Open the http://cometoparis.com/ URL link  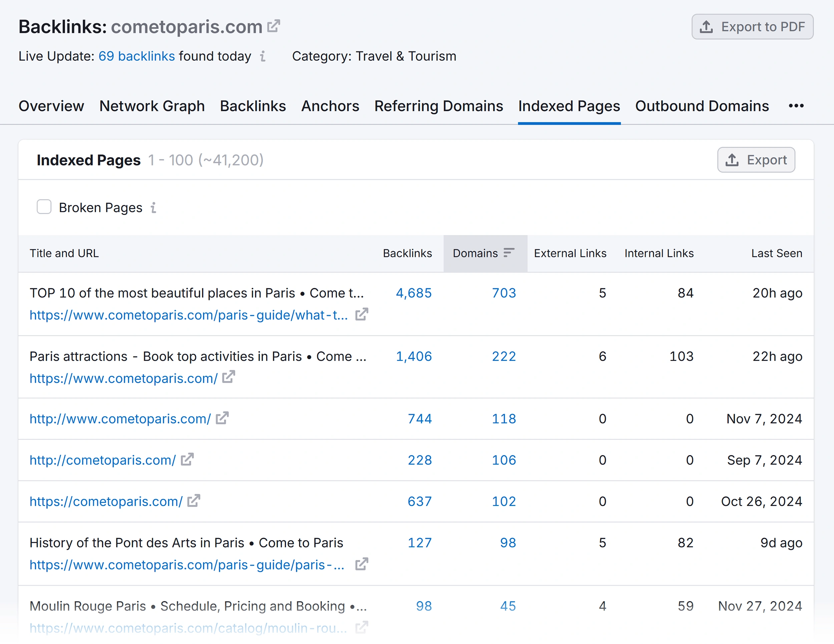point(103,460)
